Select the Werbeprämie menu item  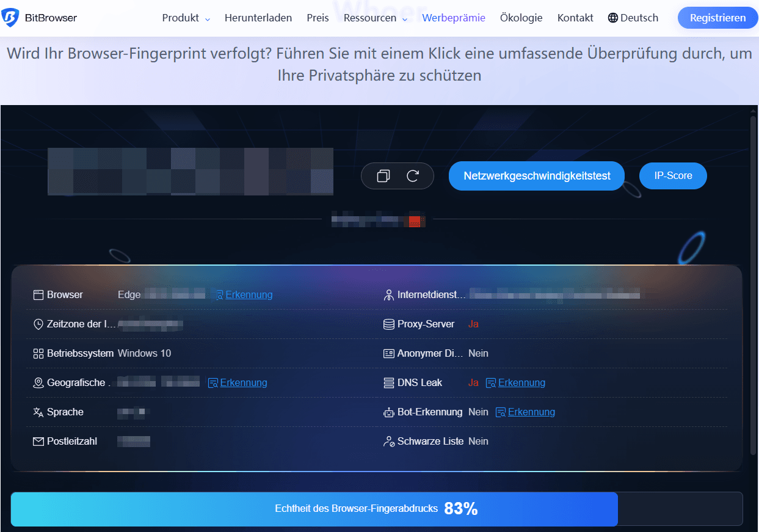tap(453, 18)
